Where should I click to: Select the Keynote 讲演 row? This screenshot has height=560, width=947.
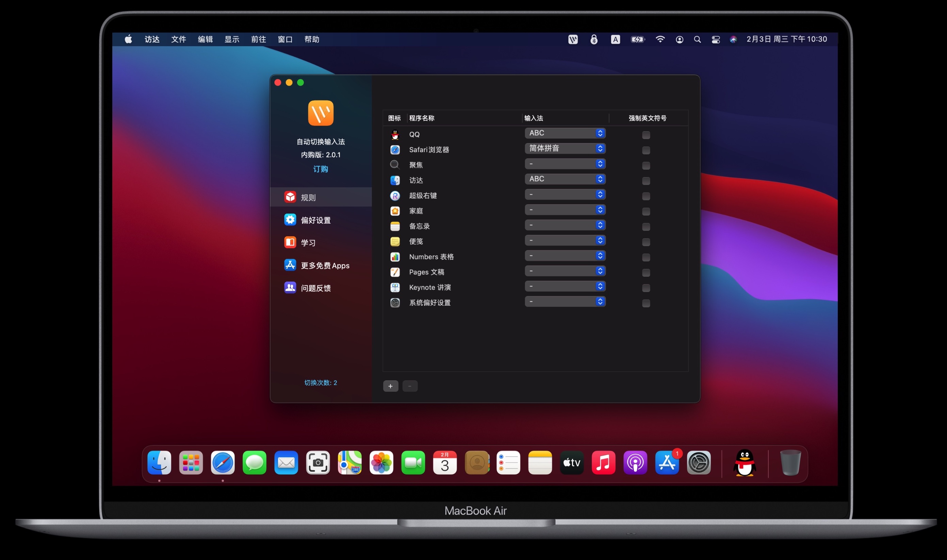(x=430, y=287)
